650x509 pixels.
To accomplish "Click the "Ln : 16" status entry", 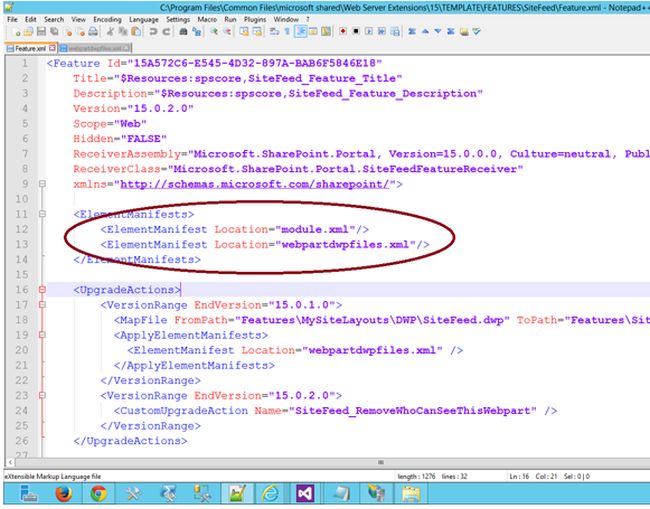I will point(519,476).
